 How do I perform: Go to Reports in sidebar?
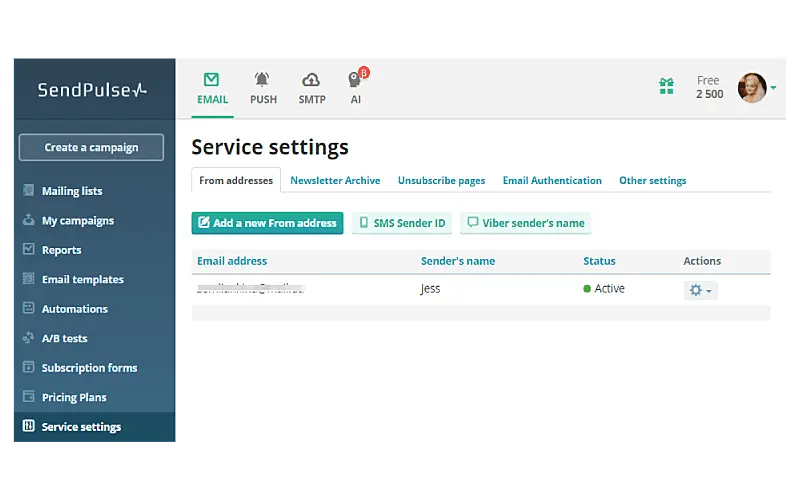click(x=61, y=250)
